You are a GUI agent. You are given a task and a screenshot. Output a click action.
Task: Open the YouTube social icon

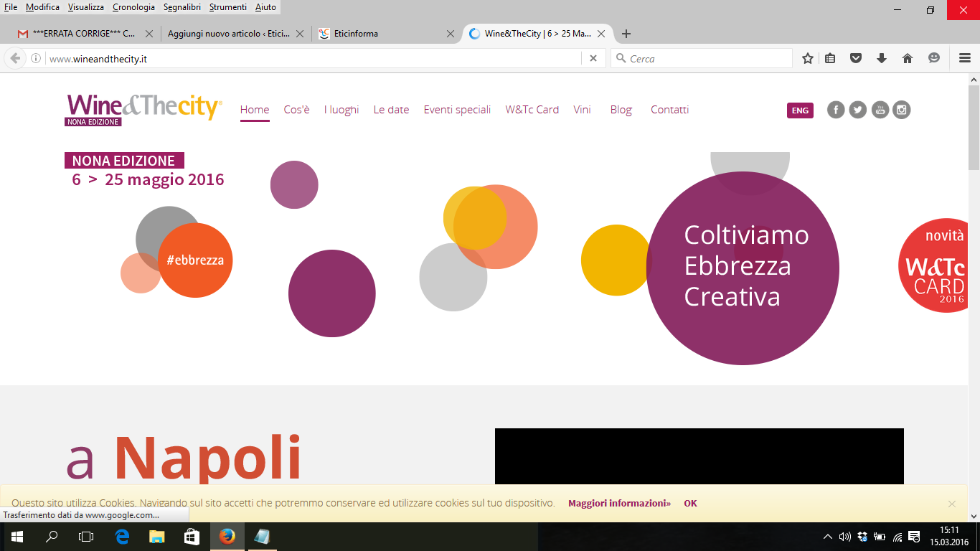click(880, 110)
